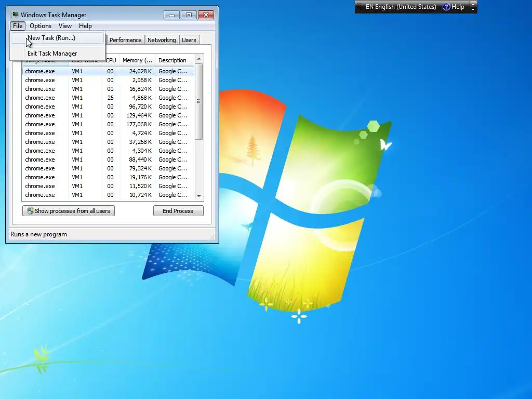The height and width of the screenshot is (399, 532).
Task: Select the chrome.exe row using 16,824 K
Action: pos(109,89)
